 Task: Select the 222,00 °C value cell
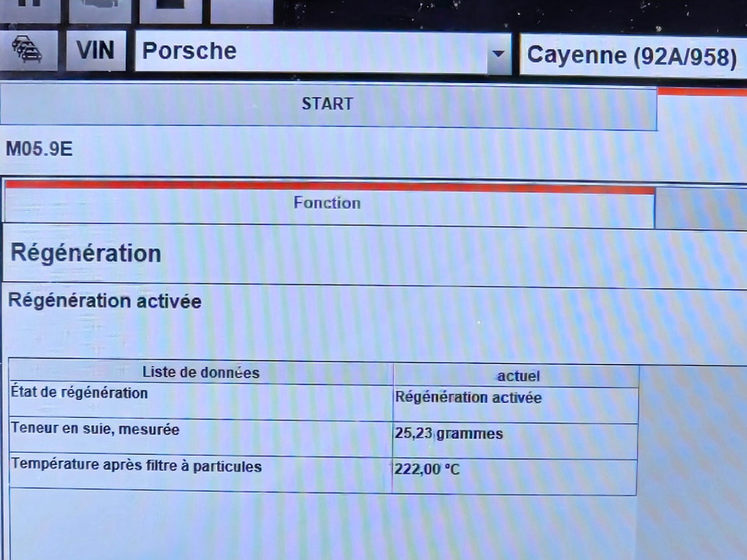pos(514,477)
